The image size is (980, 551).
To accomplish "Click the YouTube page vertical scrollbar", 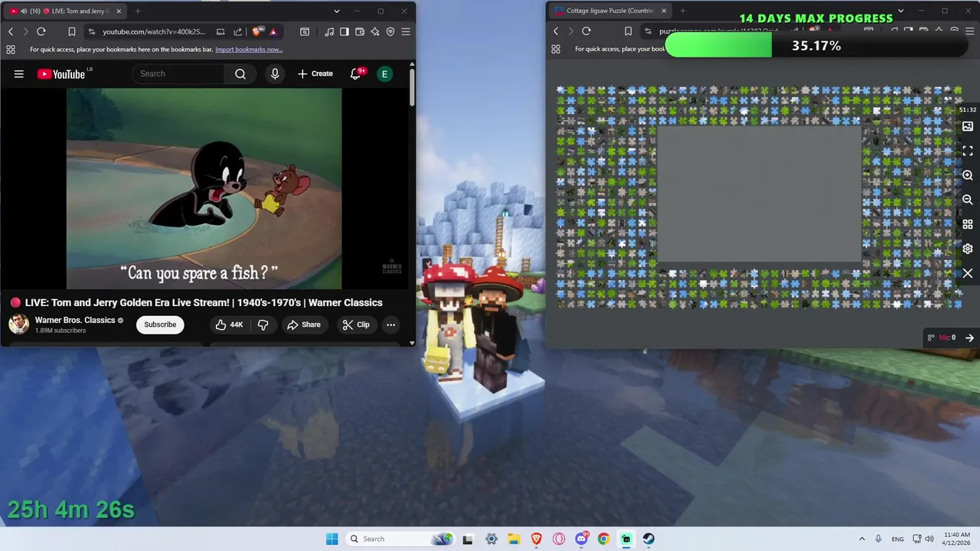I will [x=412, y=86].
